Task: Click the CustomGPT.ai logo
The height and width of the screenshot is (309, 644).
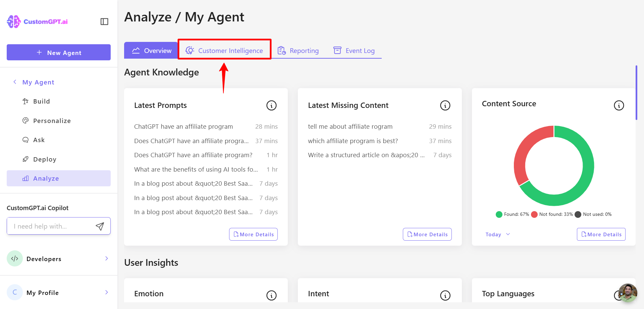Action: pyautogui.click(x=37, y=21)
